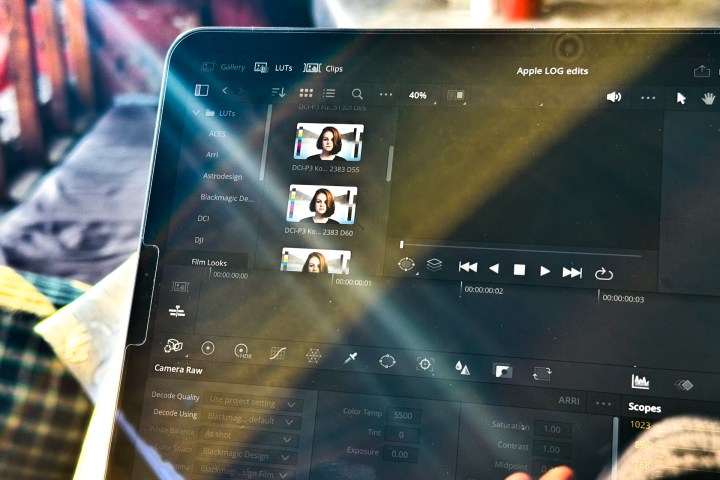
Task: Open the Gallery panel
Action: point(224,67)
